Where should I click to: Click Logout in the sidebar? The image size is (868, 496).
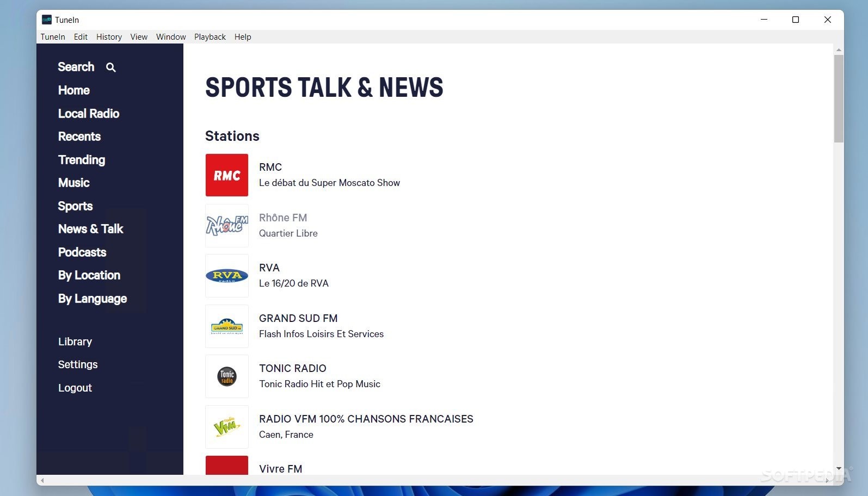(75, 388)
